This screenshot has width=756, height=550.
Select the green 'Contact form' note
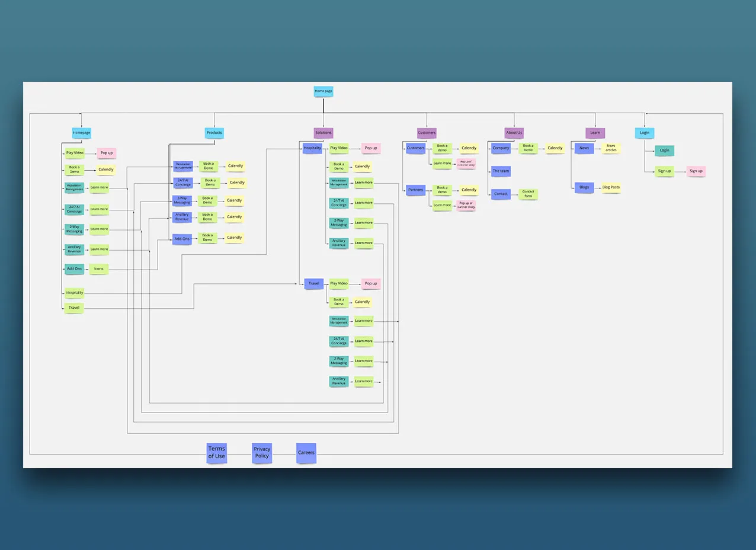coord(528,194)
